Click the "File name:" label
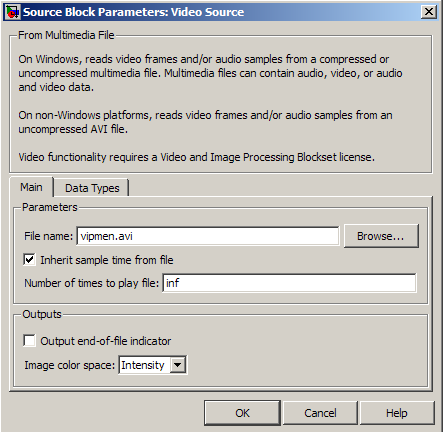This screenshot has width=443, height=432. [48, 236]
